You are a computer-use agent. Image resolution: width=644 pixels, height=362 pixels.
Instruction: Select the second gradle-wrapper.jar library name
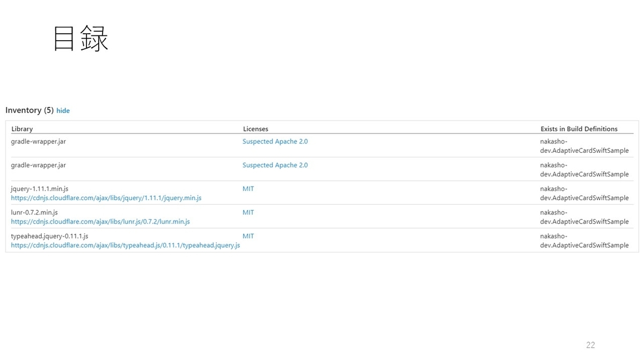39,165
